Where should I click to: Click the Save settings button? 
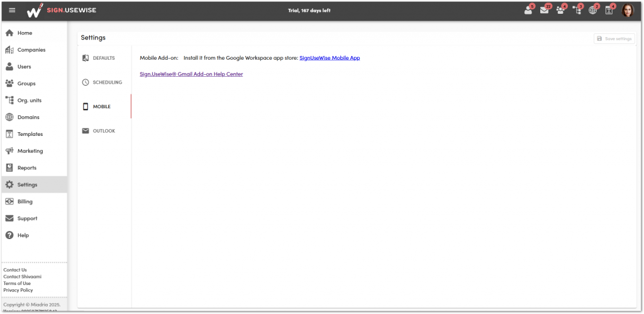pyautogui.click(x=614, y=38)
